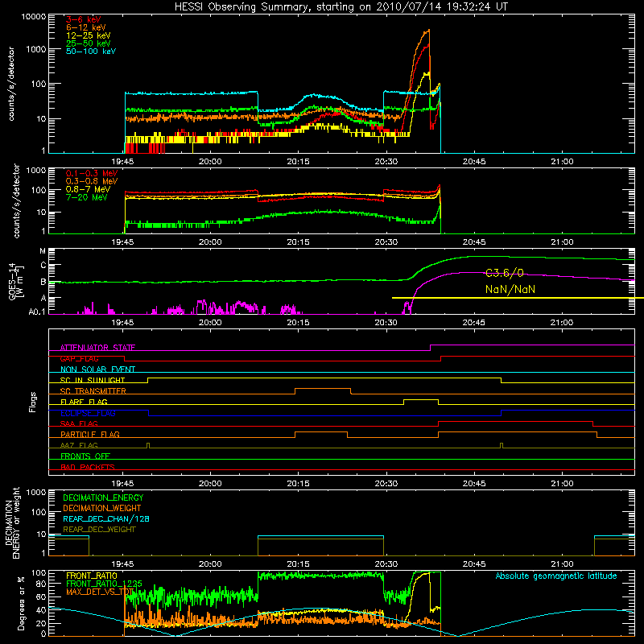Select the 0.1-0.3 MeV legend label
The width and height of the screenshot is (644, 644).
(92, 173)
